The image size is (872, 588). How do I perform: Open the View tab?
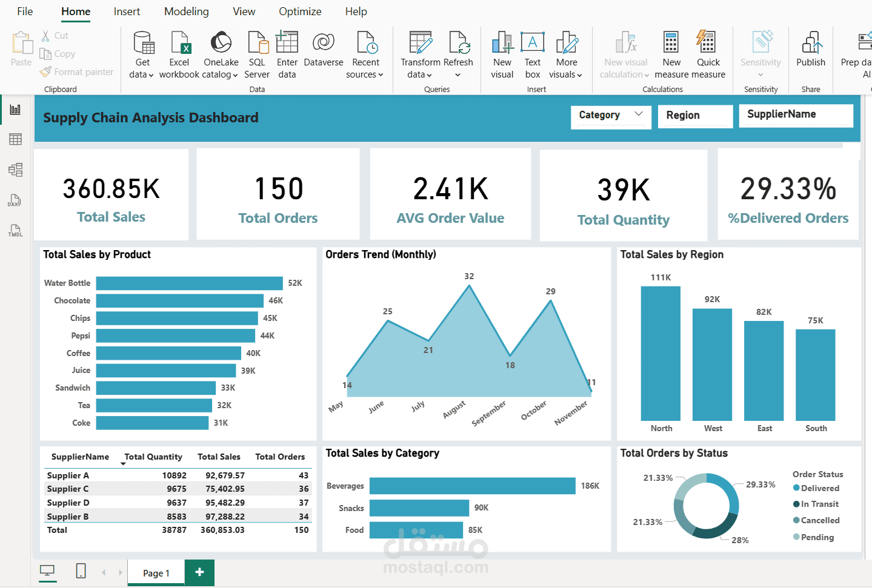point(244,12)
